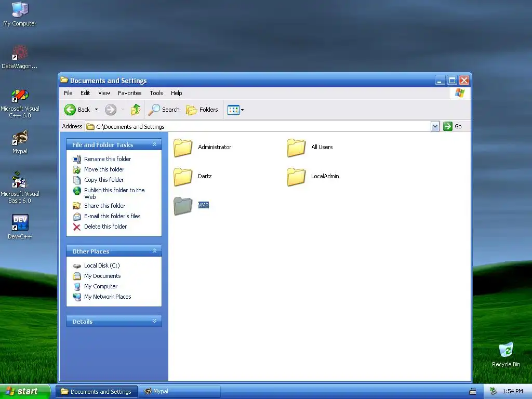532x399 pixels.
Task: Select the Dartz folder icon
Action: tap(183, 177)
